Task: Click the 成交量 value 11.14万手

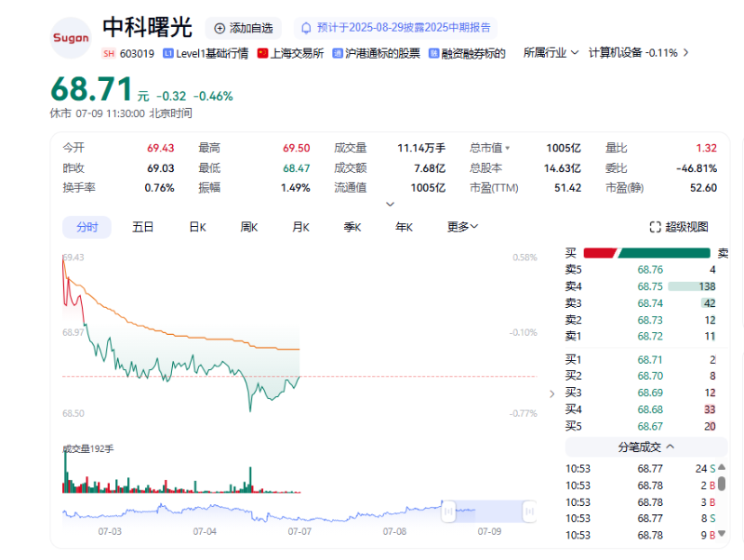Action: pos(421,149)
